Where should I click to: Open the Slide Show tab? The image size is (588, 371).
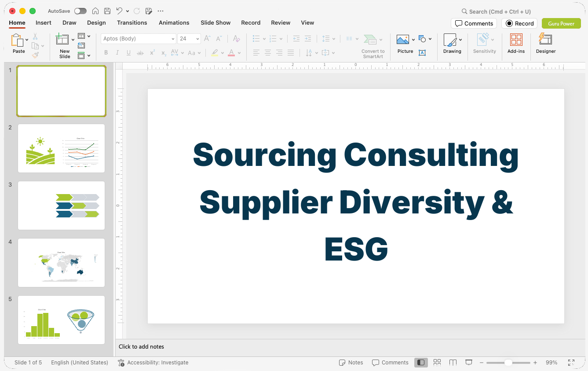coord(215,22)
